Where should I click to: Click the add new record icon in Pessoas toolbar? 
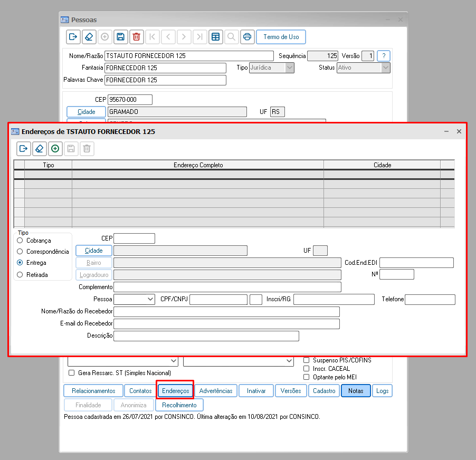pyautogui.click(x=104, y=37)
